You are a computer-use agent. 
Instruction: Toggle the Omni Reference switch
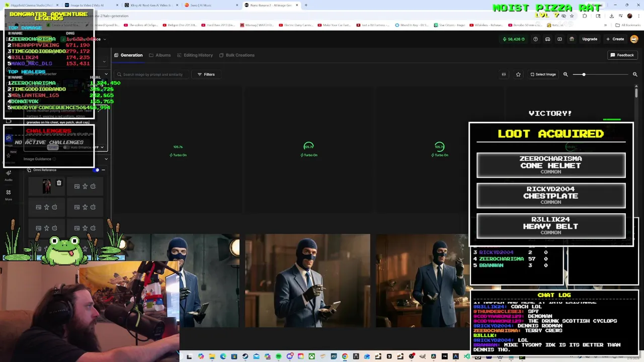coord(96,170)
